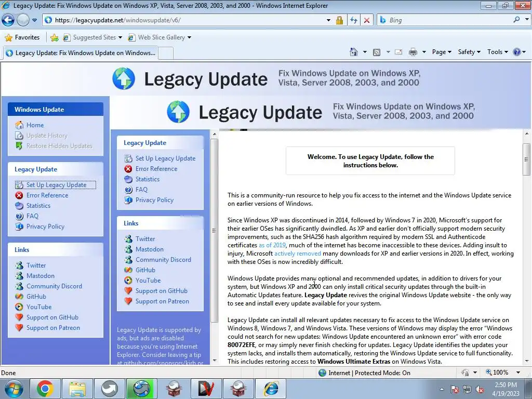The height and width of the screenshot is (399, 532).
Task: Expand the Print options dropdown arrow
Action: click(424, 52)
